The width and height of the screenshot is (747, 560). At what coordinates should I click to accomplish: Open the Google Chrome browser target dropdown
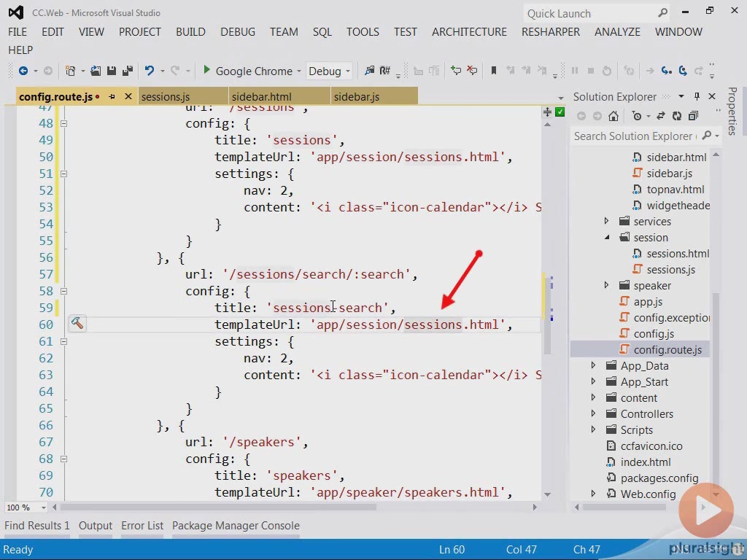tap(298, 71)
